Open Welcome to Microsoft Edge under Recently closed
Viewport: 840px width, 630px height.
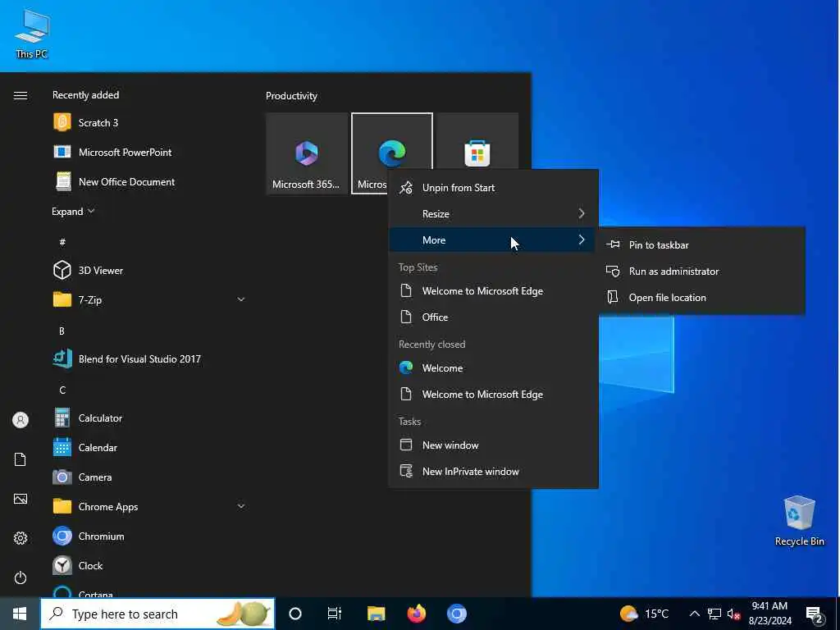(493, 395)
